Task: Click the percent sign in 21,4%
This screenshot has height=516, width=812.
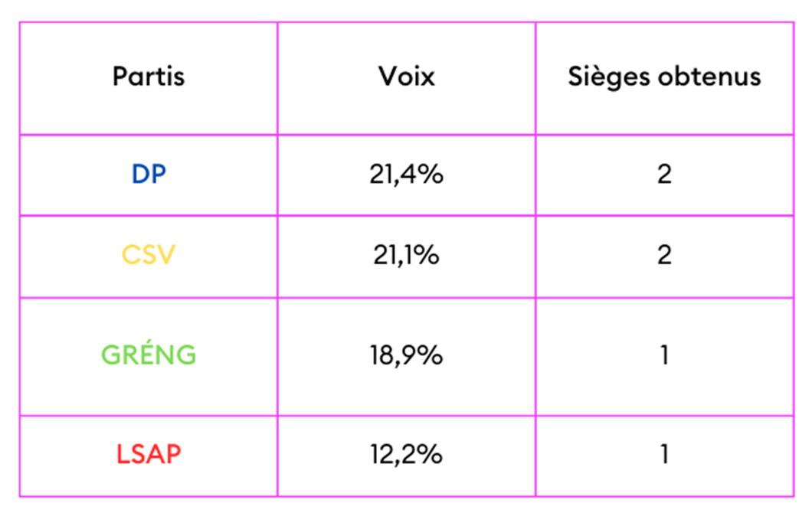Action: pyautogui.click(x=432, y=175)
